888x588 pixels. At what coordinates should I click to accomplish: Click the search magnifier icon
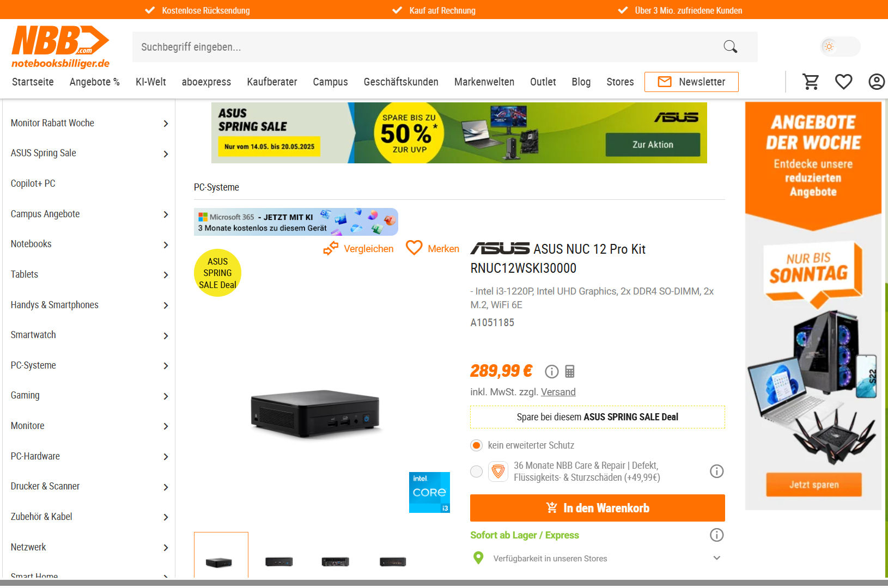(730, 47)
